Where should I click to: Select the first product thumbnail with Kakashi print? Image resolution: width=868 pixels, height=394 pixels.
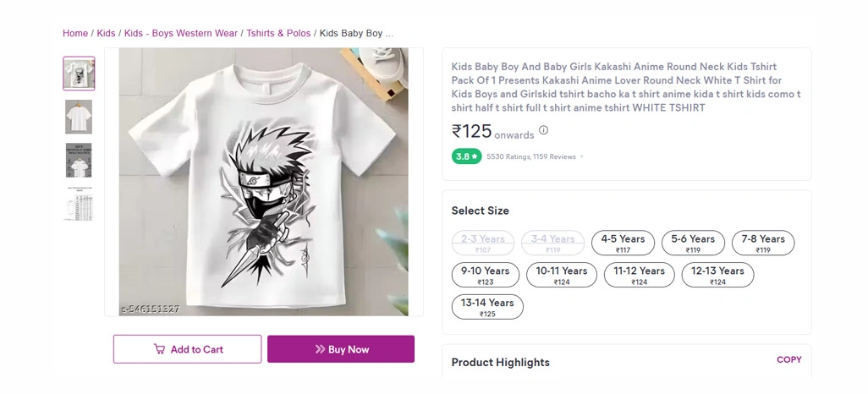pos(79,73)
